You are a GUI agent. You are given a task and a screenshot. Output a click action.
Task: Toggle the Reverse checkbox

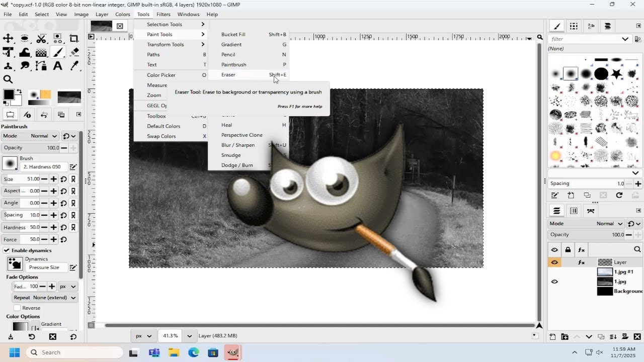coord(17,308)
